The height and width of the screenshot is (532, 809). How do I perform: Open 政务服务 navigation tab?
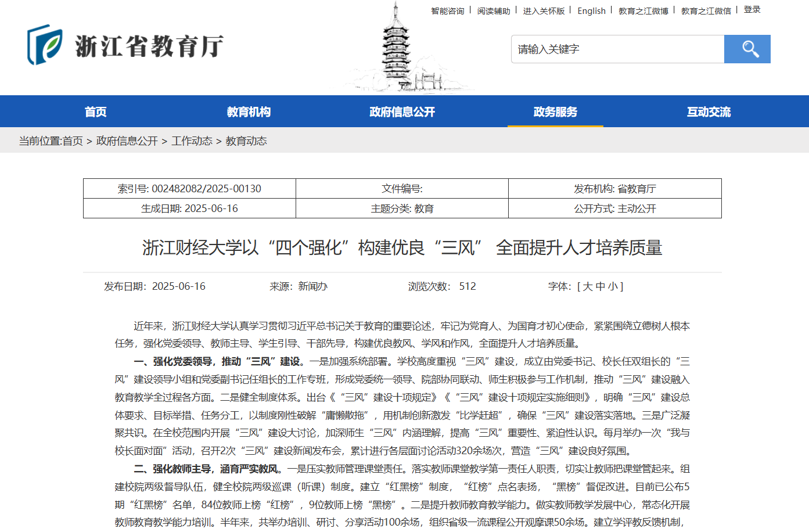pyautogui.click(x=555, y=112)
